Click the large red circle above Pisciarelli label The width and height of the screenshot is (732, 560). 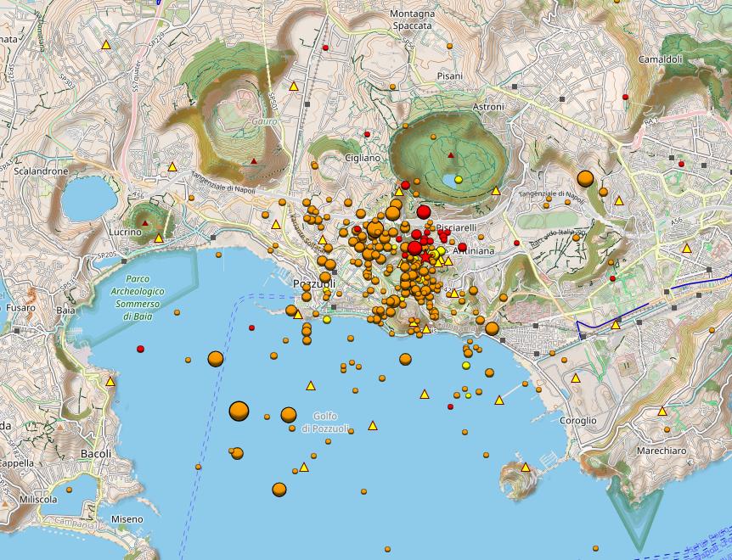(x=424, y=212)
